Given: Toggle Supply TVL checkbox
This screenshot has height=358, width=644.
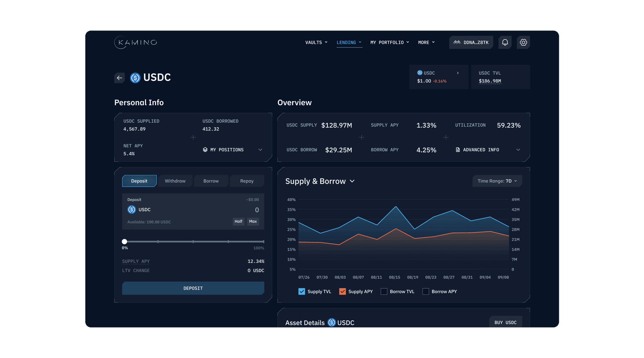Looking at the screenshot, I should click(302, 292).
